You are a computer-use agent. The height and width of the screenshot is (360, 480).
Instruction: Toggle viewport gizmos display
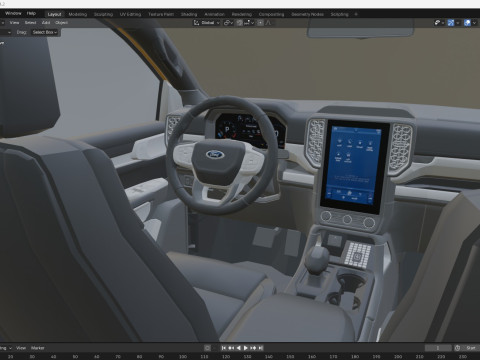[x=451, y=23]
